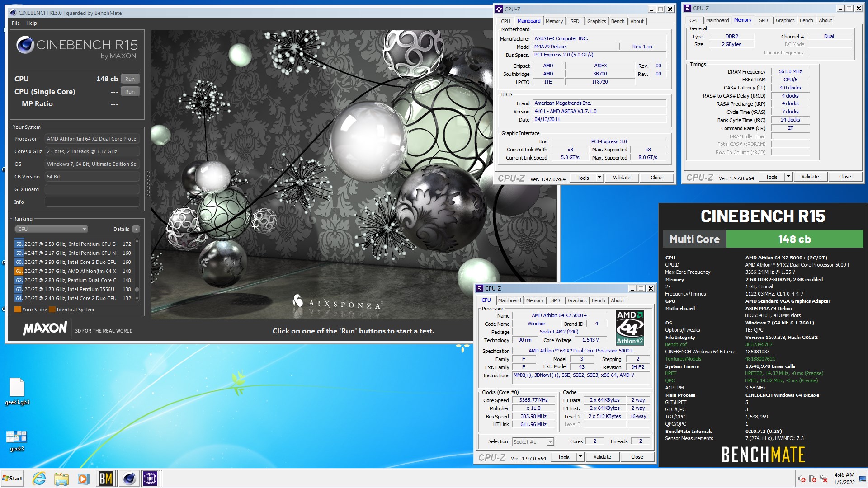Click the Your Score orange legend swatch
The image size is (868, 488).
(18, 310)
